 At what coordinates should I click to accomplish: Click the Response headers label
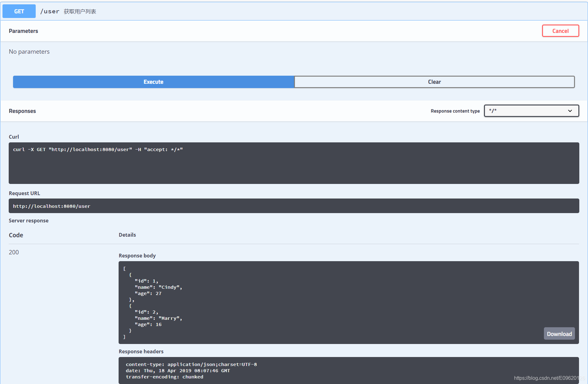[141, 351]
